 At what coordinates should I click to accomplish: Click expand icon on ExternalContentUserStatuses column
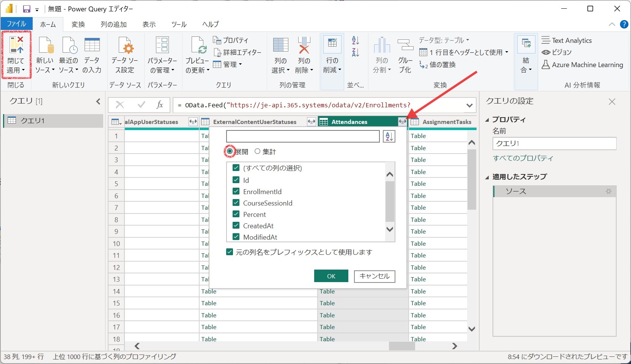coord(311,122)
